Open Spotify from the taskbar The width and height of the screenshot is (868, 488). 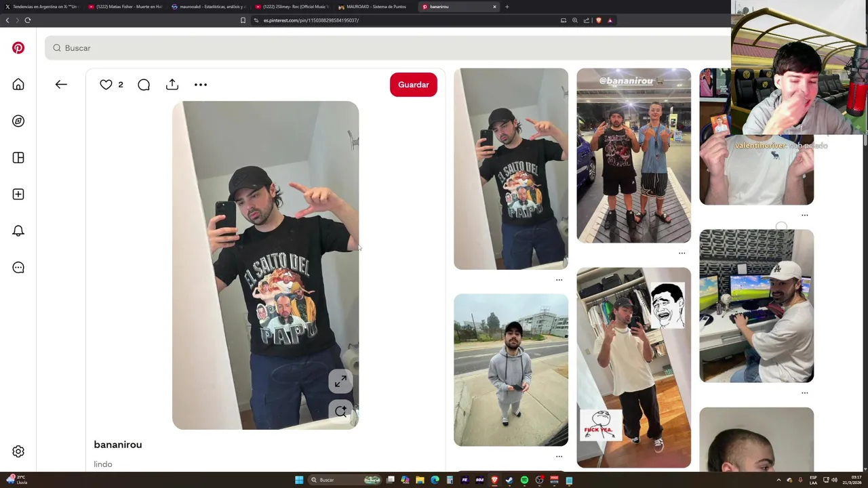pos(524,480)
